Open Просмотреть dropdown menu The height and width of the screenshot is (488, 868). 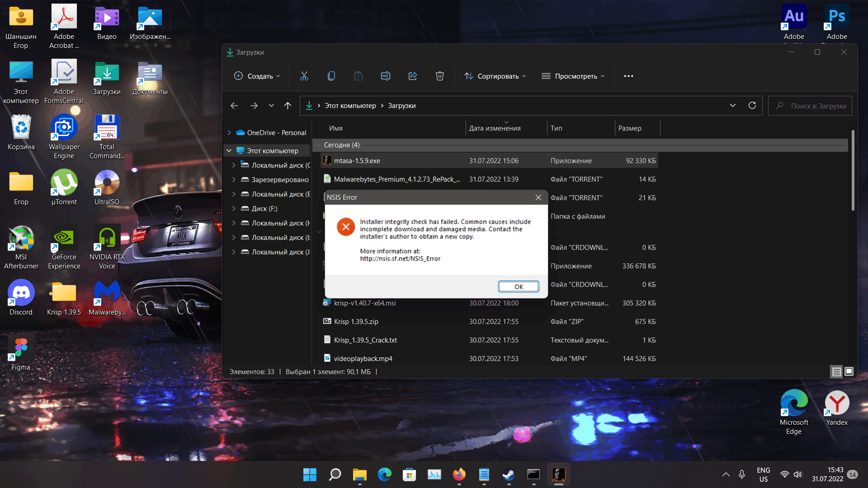pyautogui.click(x=573, y=75)
